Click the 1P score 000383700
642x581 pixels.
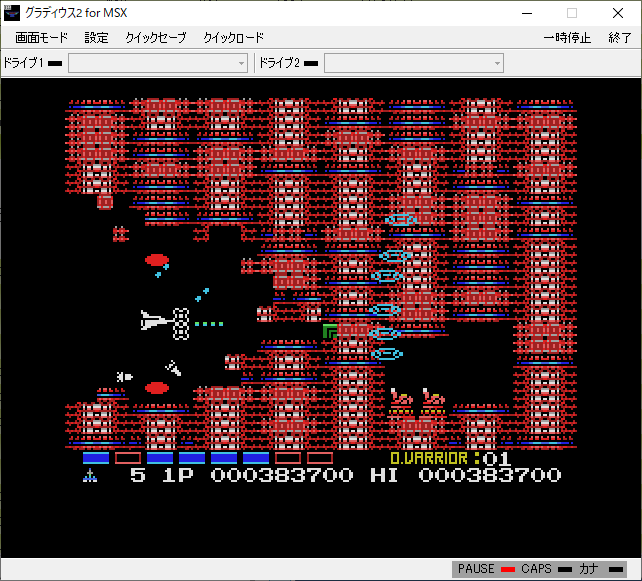[282, 475]
